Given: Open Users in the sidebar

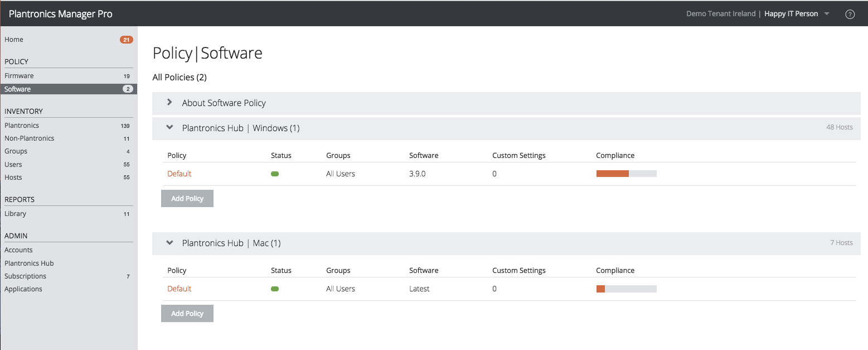Looking at the screenshot, I should [x=13, y=165].
